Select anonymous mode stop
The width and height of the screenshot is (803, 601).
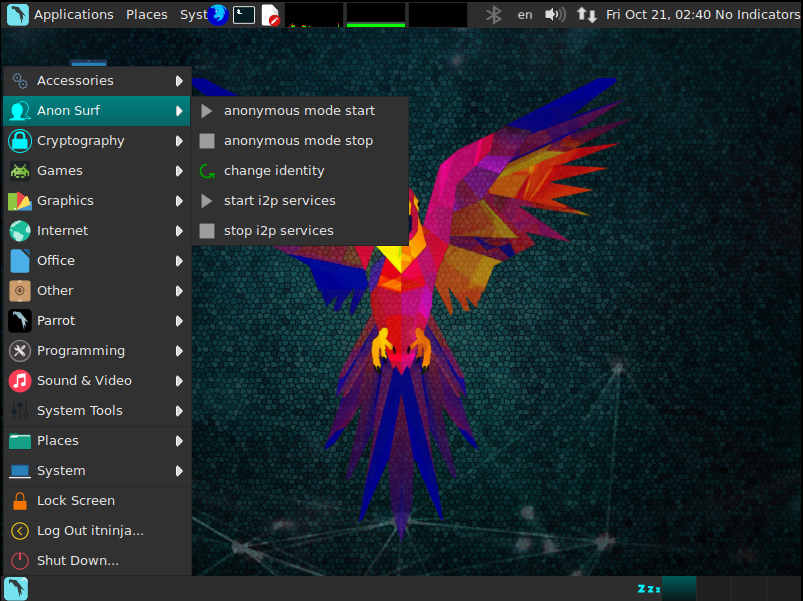click(x=300, y=141)
